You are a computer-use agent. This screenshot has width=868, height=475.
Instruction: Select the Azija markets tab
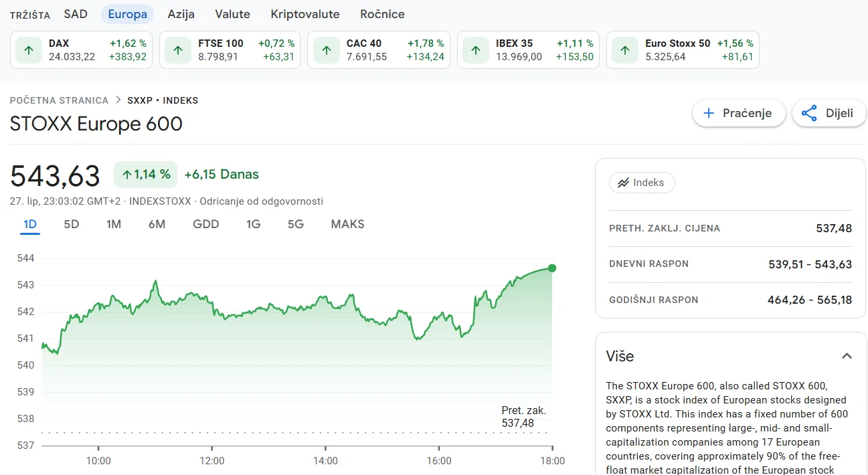(181, 14)
